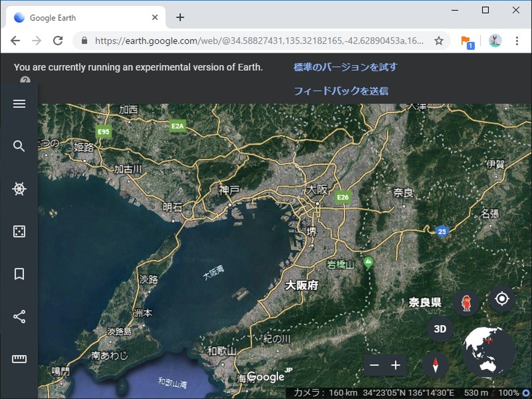Share the current Earth view
This screenshot has height=399, width=532.
pyautogui.click(x=19, y=317)
